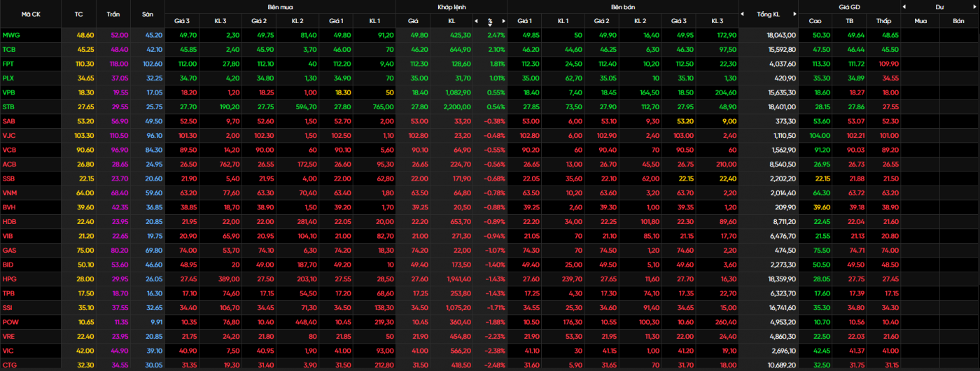Select the MWG stock symbol
This screenshot has width=980, height=371.
pos(11,35)
